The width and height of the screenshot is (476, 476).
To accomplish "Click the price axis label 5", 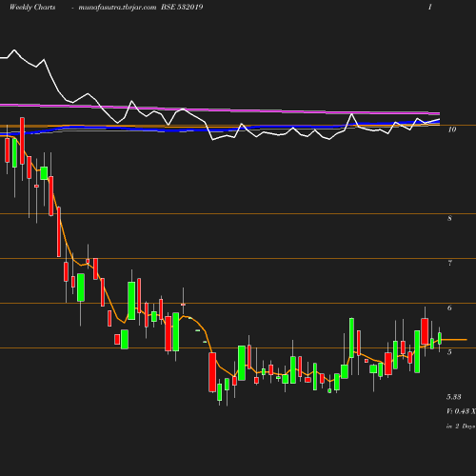I will click(x=449, y=352).
